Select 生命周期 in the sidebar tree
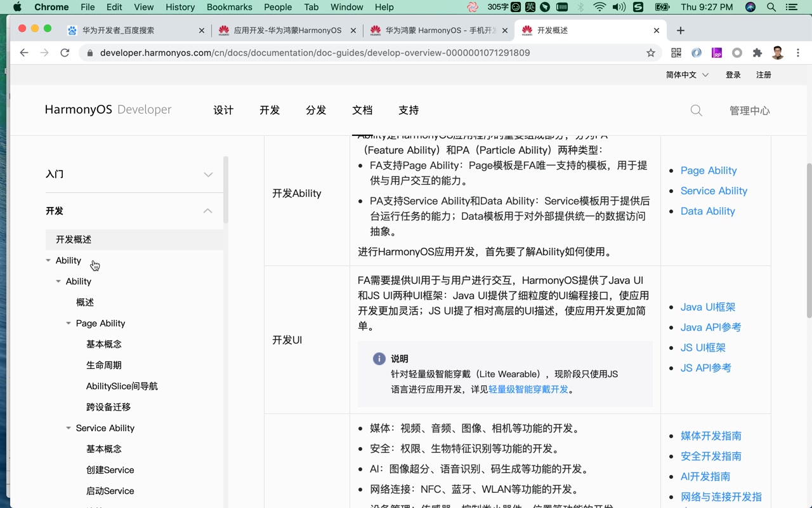 pos(104,365)
